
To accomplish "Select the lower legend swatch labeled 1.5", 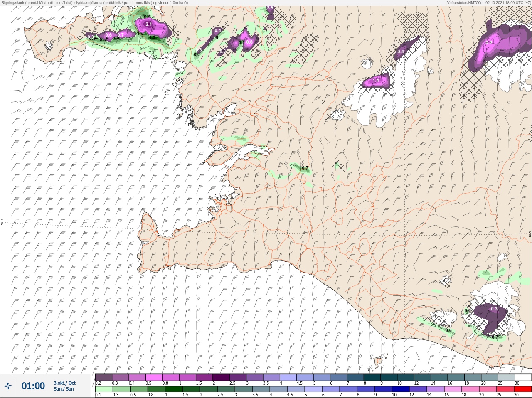I will [x=191, y=389].
